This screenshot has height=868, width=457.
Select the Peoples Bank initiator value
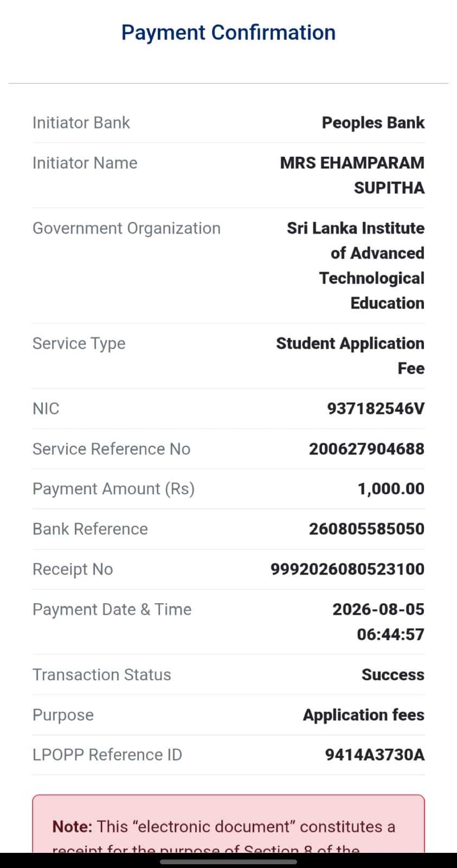373,123
